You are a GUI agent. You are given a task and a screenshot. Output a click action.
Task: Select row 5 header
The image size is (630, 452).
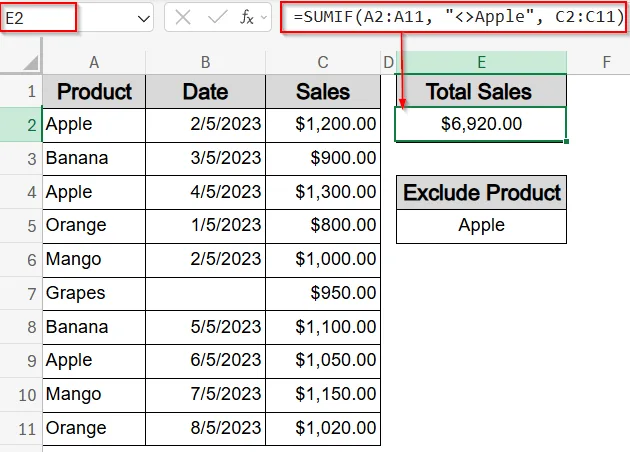(x=21, y=226)
